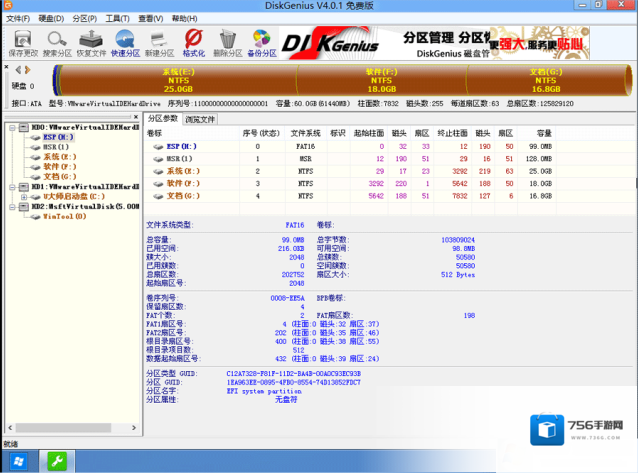Expand the U大师启动盘(C:) tree node

(x=24, y=196)
